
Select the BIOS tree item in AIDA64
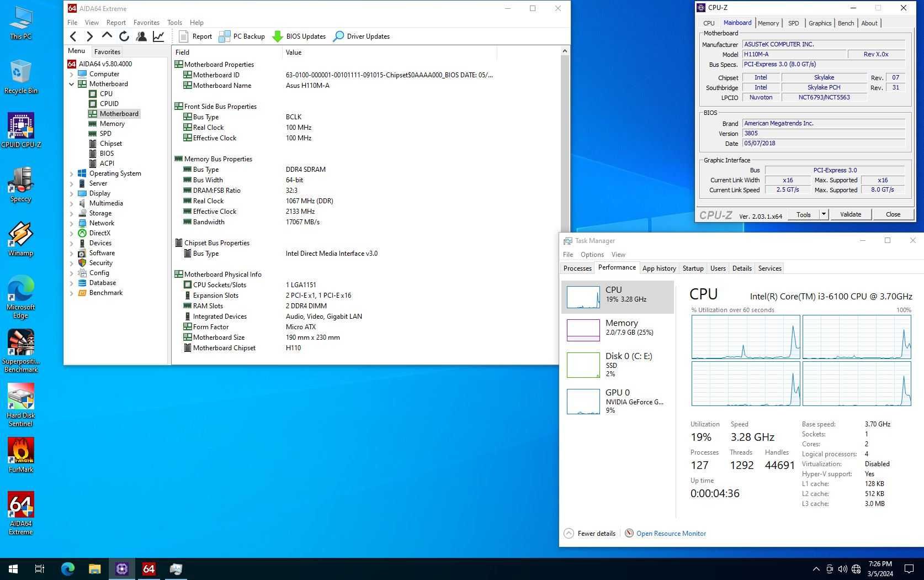[107, 154]
